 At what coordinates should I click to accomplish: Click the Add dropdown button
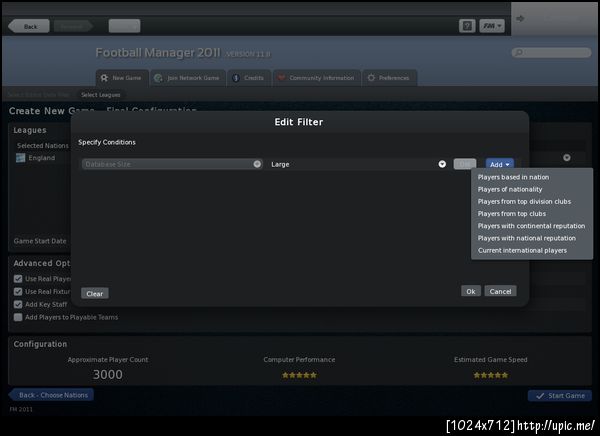499,164
